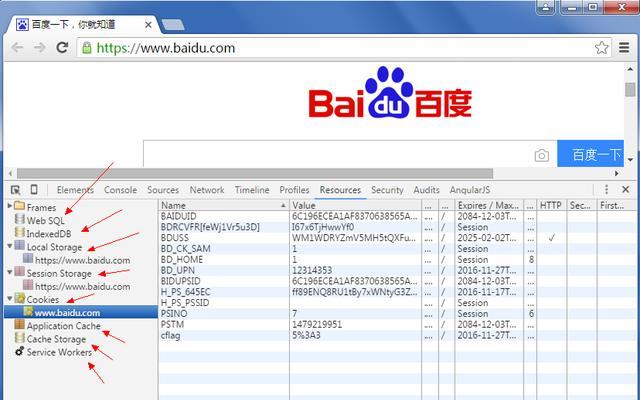Sort cookies by Name column header
The image size is (640, 400).
tap(223, 205)
